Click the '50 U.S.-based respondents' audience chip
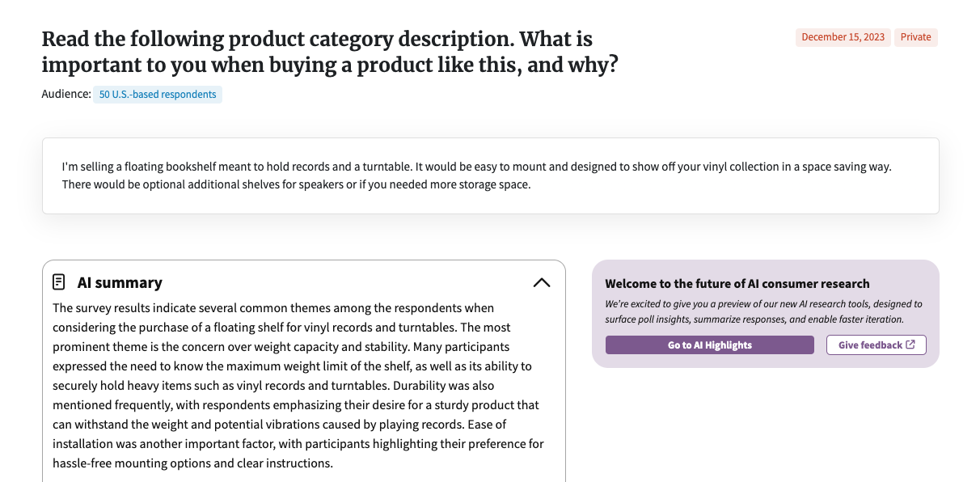 point(157,94)
